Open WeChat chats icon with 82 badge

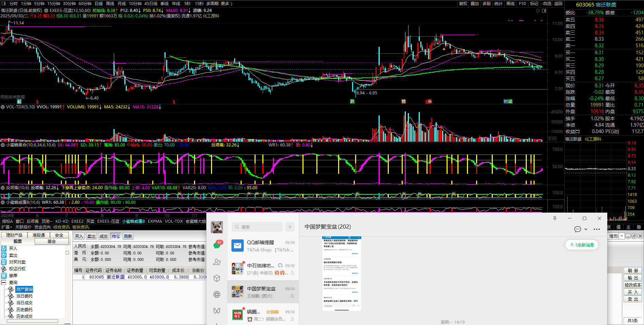(x=217, y=245)
